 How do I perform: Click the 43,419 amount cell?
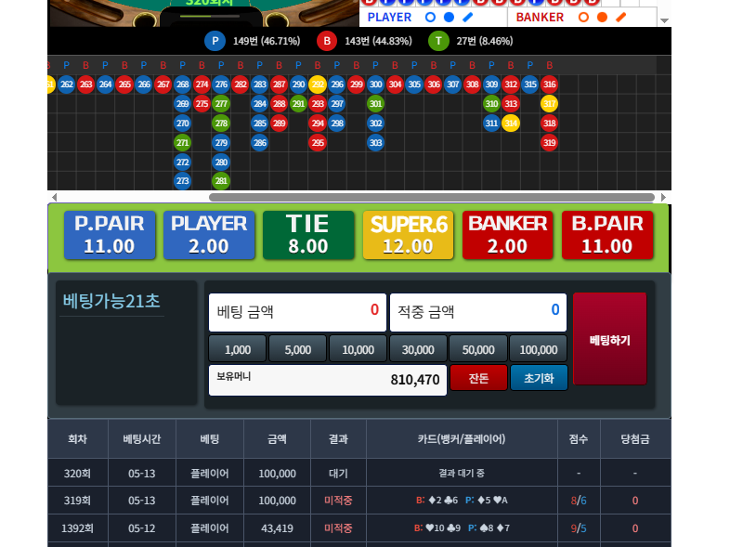(x=278, y=528)
